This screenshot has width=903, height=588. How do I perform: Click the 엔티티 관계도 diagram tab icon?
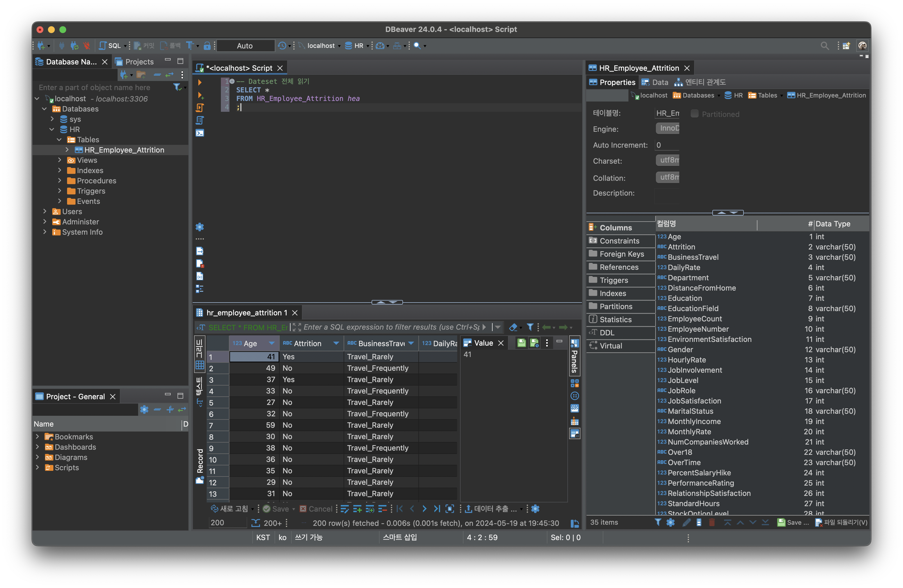[678, 82]
